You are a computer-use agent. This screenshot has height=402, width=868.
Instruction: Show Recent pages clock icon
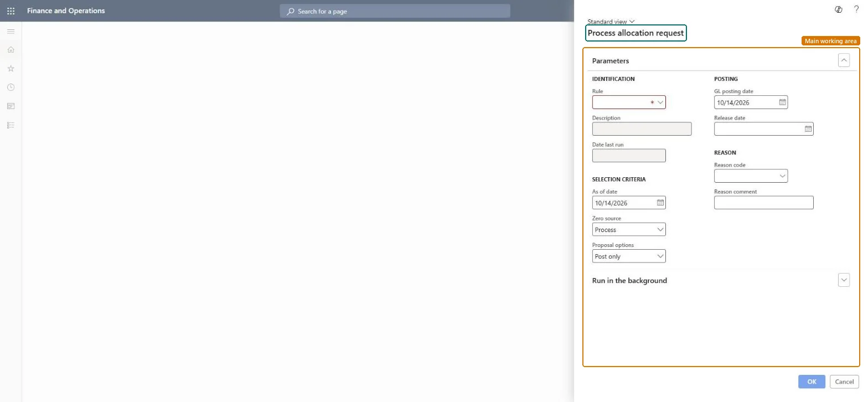(11, 87)
